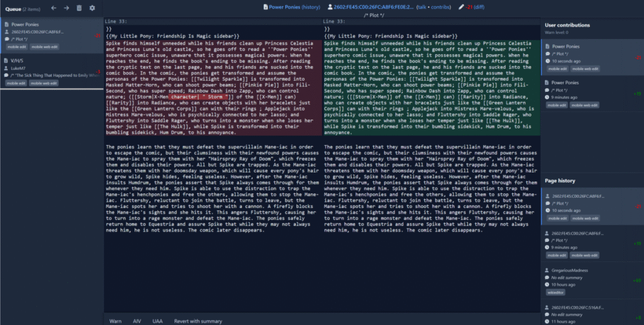Image resolution: width=644 pixels, height=325 pixels.
Task: Click page icon beside V/H/S queue item
Action: pos(6,60)
